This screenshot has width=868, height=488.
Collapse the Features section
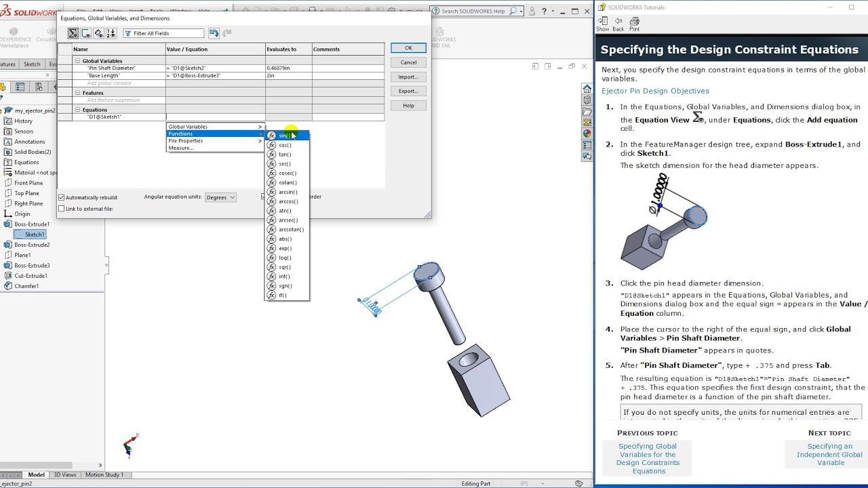[77, 93]
